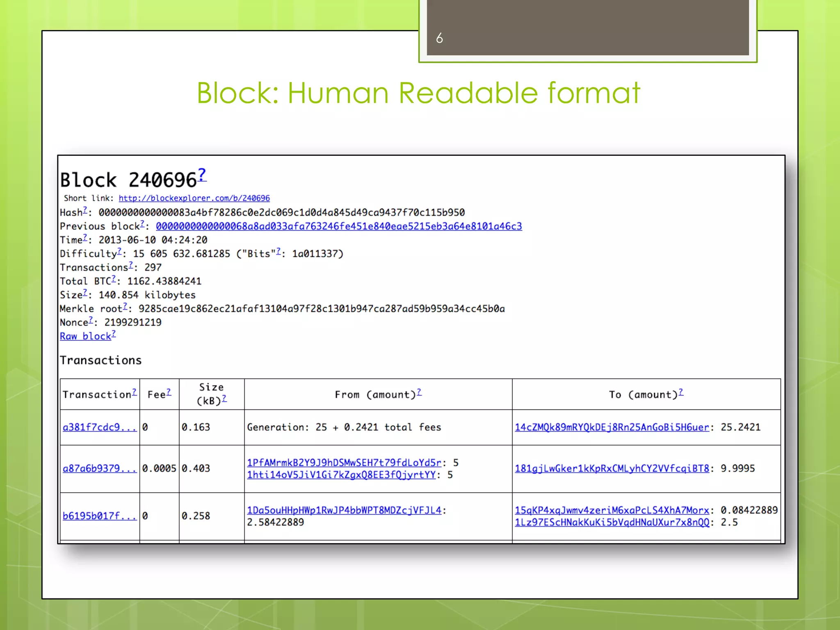This screenshot has height=630, width=840.
Task: Open transaction b6195b017f...
Action: [x=99, y=516]
